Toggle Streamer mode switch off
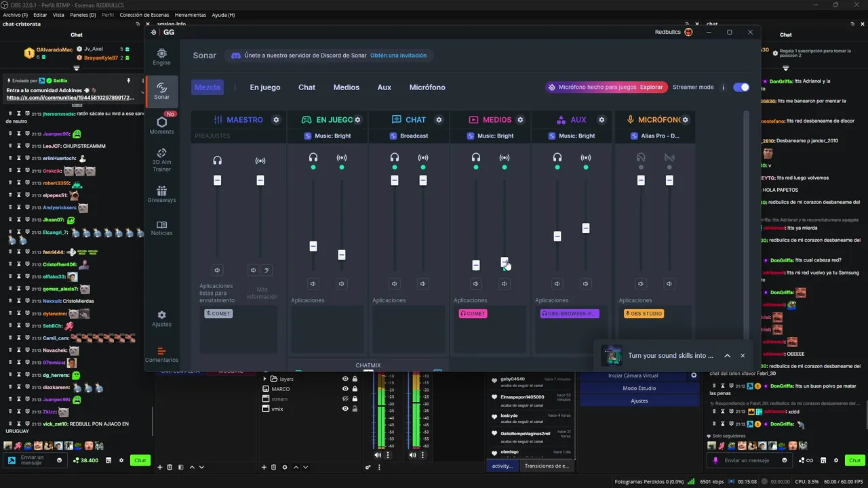868x488 pixels. click(x=741, y=87)
